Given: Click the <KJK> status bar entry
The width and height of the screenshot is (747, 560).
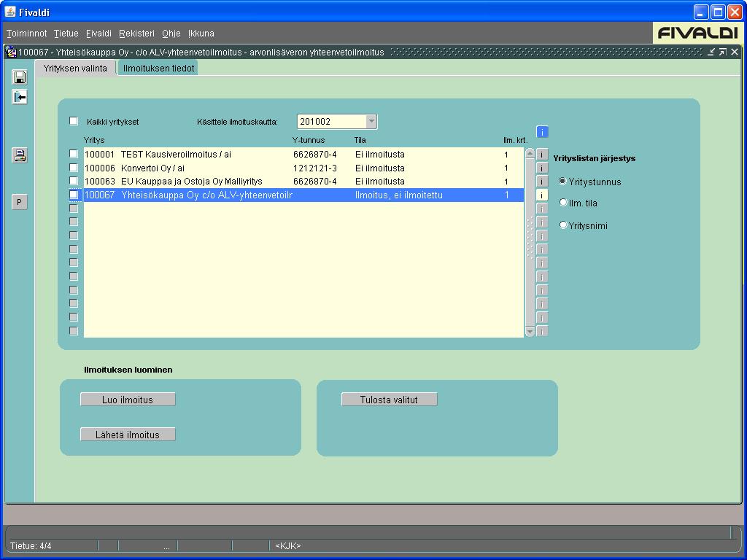Looking at the screenshot, I should (287, 545).
